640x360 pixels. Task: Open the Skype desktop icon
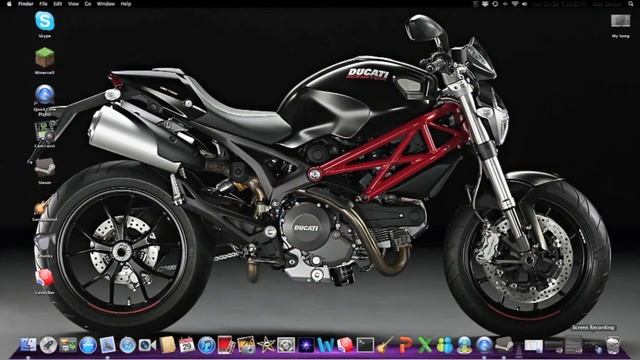44,22
